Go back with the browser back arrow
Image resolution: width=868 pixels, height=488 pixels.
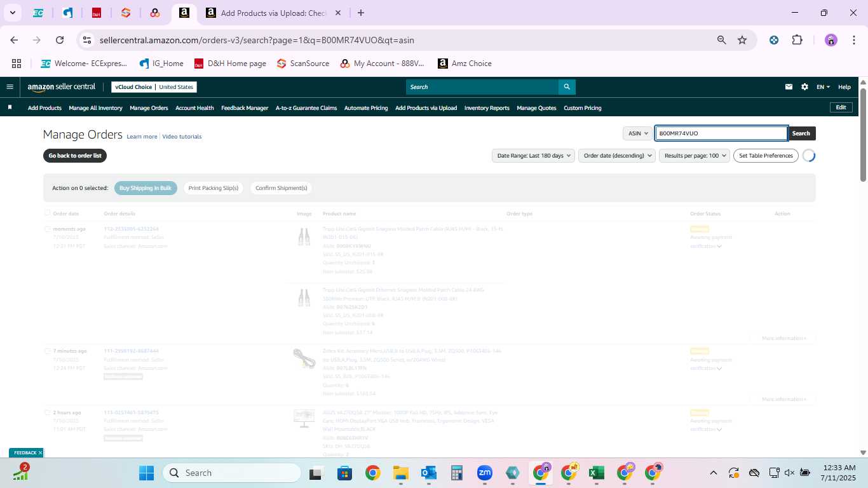pyautogui.click(x=14, y=40)
